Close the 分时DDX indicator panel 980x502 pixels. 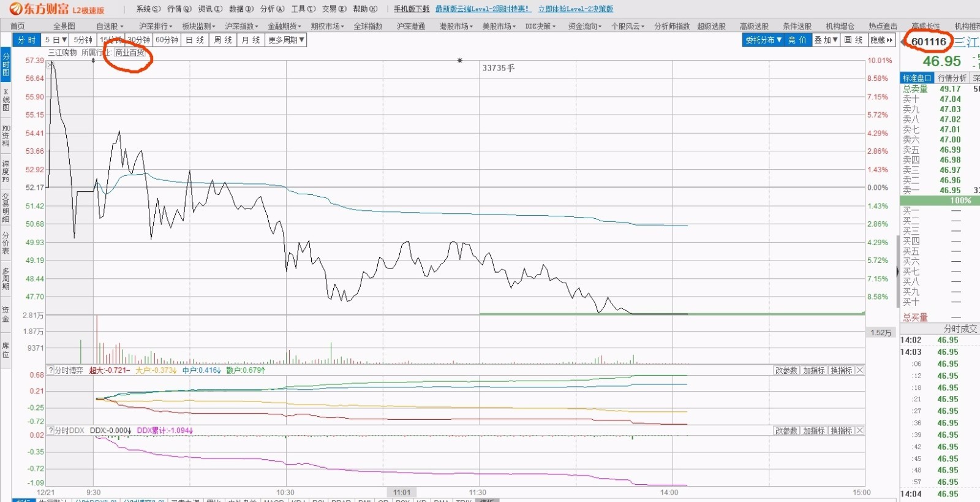pos(860,430)
